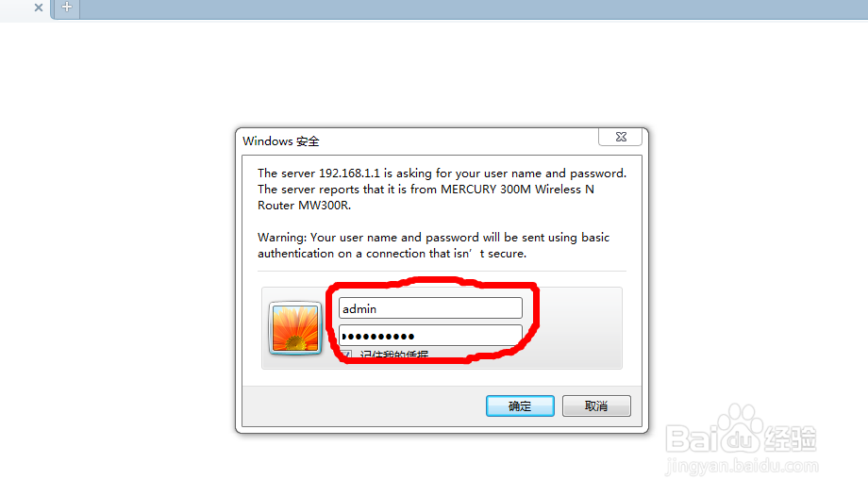
Task: Click the server 192.168.1.1 message line
Action: coord(442,174)
